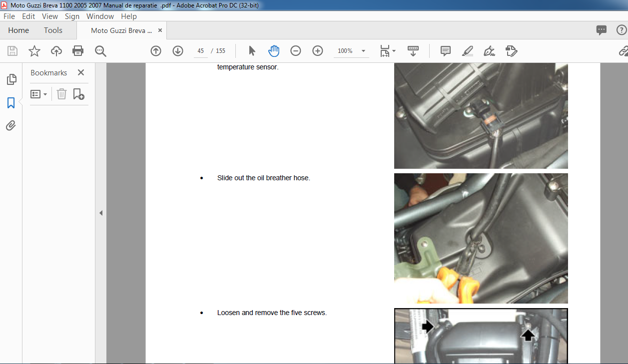Click the stamp tool icon

511,51
